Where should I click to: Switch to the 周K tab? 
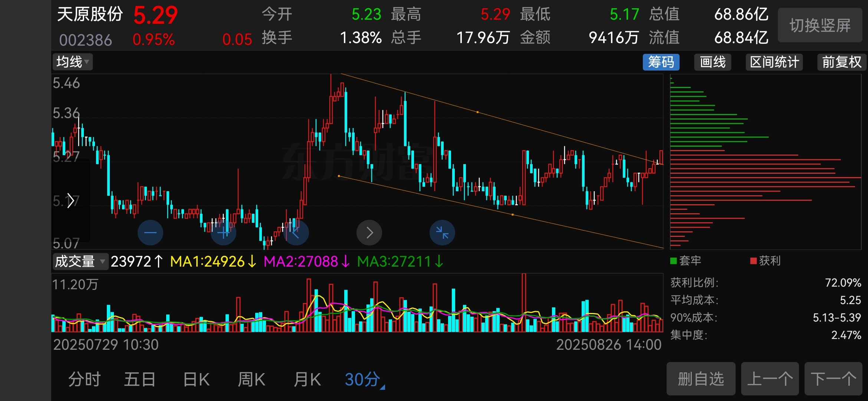pyautogui.click(x=251, y=379)
